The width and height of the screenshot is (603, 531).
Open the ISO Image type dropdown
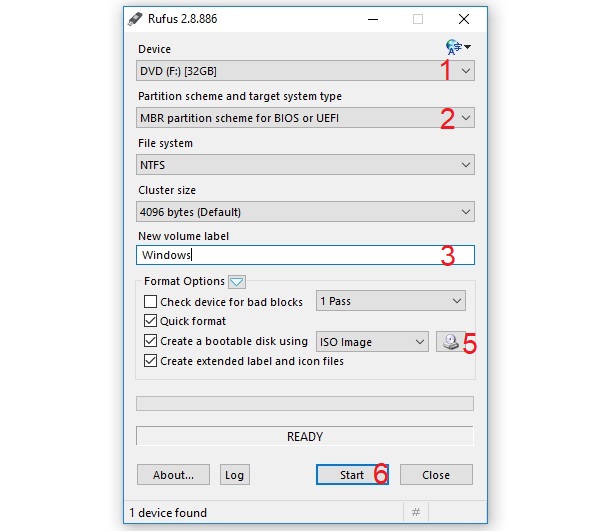(372, 341)
